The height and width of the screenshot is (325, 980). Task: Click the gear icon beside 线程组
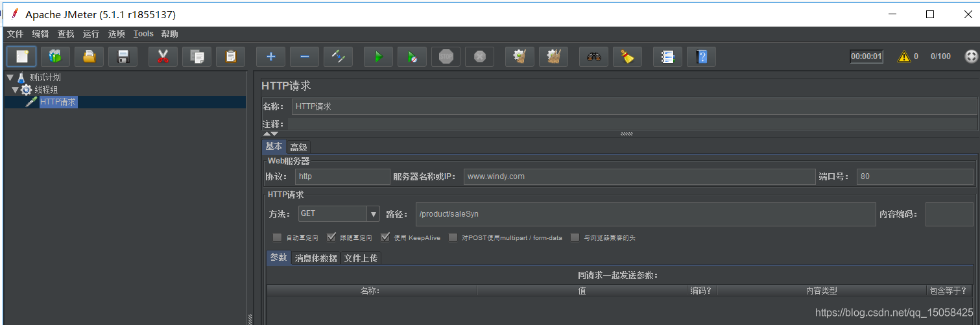coord(27,90)
